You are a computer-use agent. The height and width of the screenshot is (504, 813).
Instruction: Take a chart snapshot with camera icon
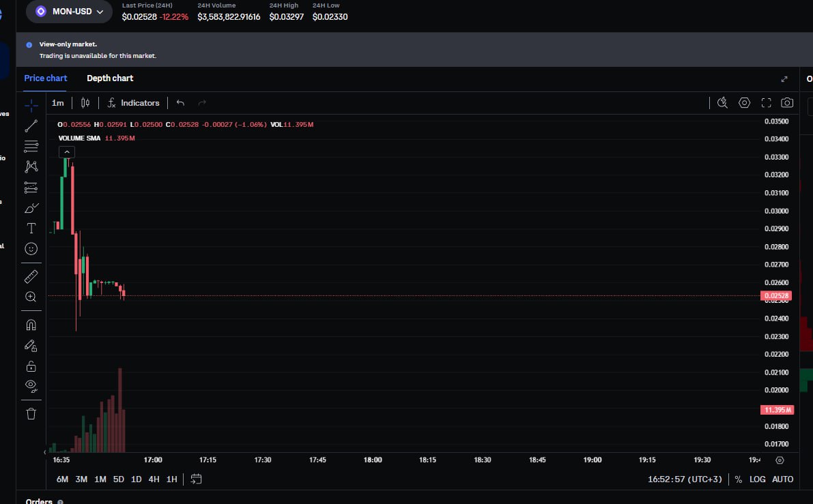coord(787,103)
